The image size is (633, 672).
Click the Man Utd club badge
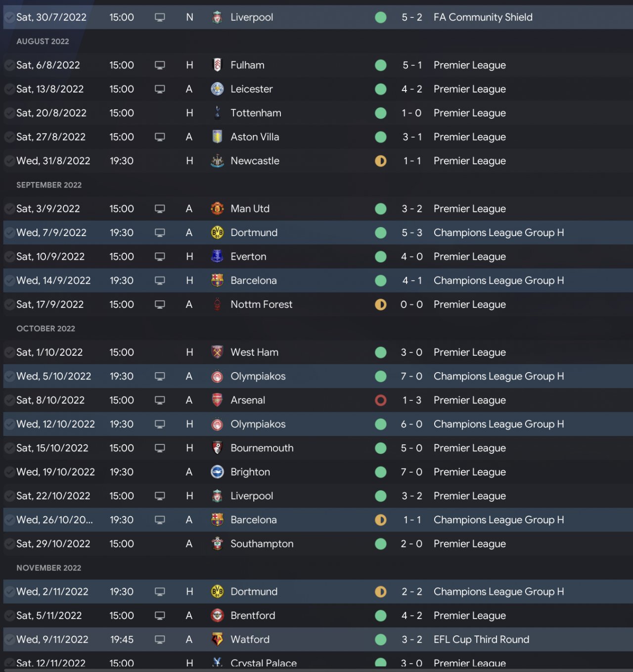click(217, 209)
